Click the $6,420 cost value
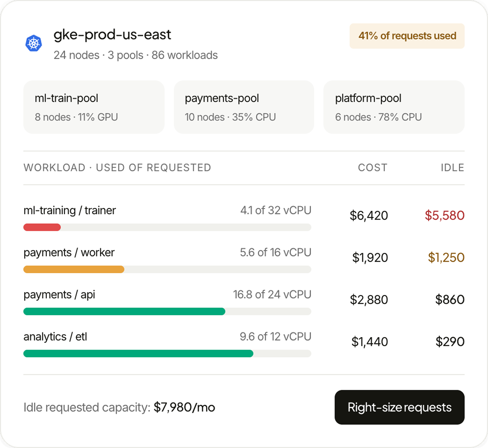Viewport: 488px width, 448px height. point(369,215)
